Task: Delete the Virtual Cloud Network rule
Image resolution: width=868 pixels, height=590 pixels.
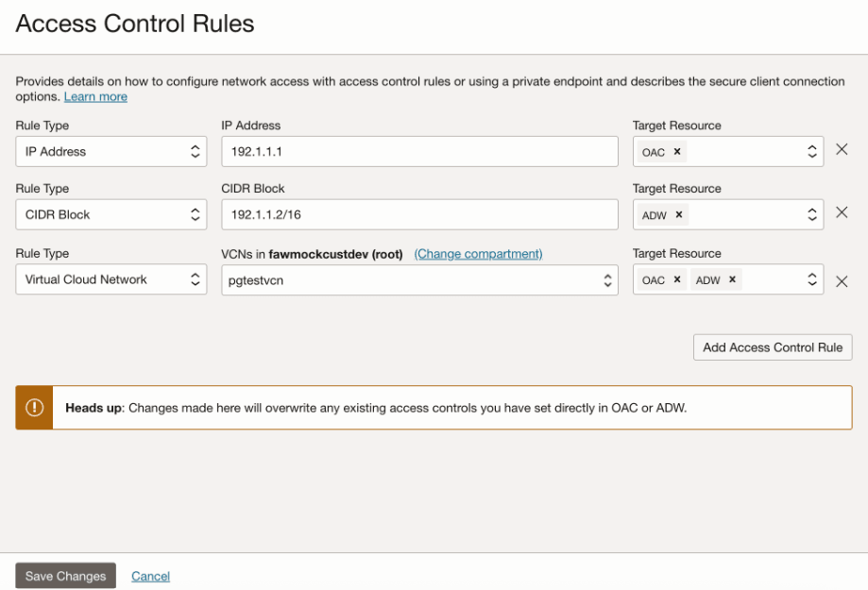Action: pyautogui.click(x=842, y=279)
